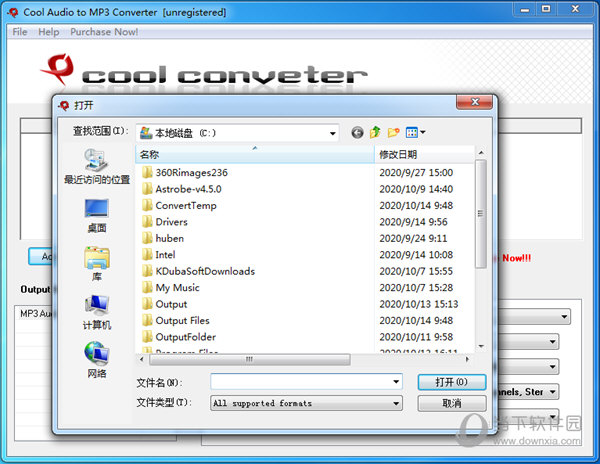The width and height of the screenshot is (600, 464).
Task: Click scroll down arrow of file list
Action: point(481,347)
